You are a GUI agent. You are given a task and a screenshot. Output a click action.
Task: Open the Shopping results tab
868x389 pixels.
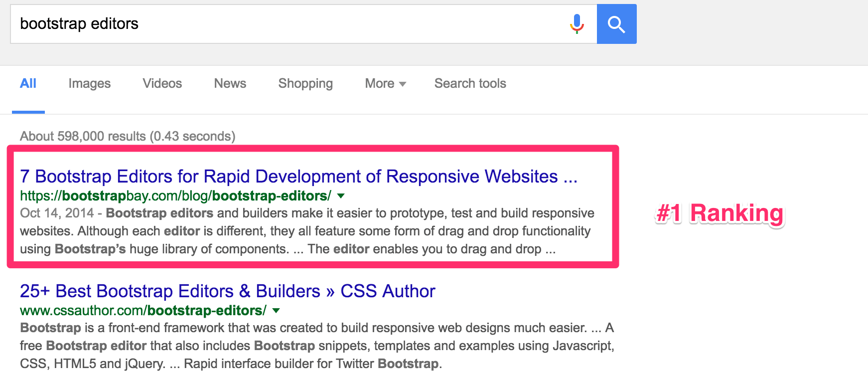click(305, 83)
